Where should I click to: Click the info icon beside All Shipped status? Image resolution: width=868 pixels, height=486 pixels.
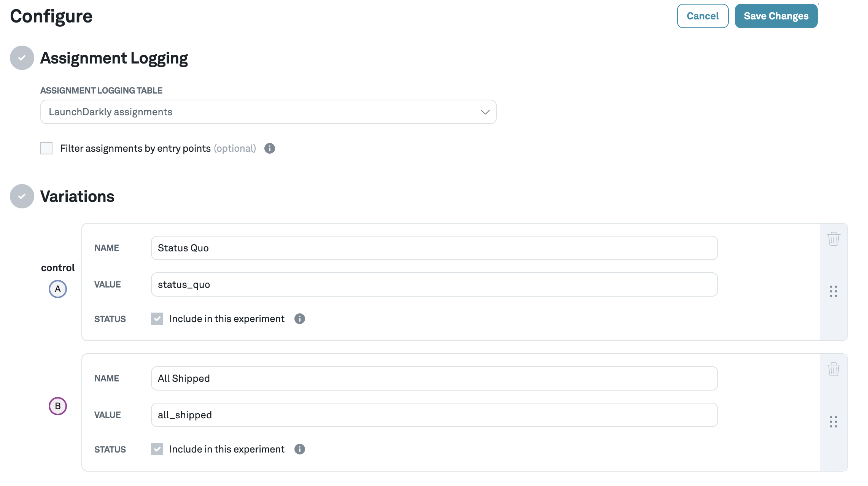point(300,449)
